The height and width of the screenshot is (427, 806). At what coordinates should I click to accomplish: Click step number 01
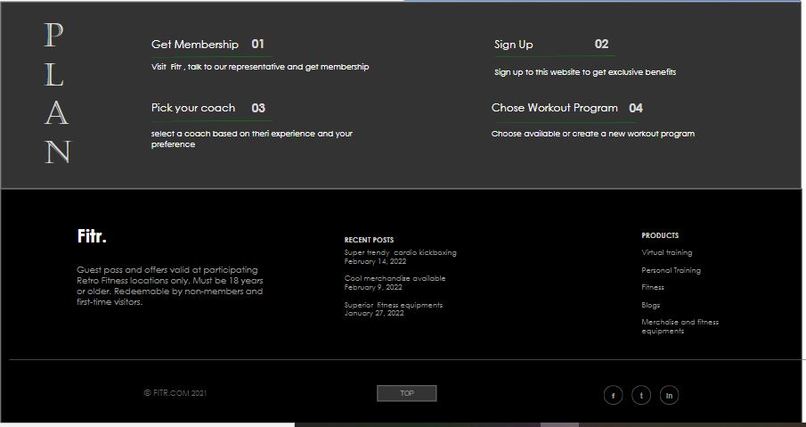pyautogui.click(x=258, y=44)
